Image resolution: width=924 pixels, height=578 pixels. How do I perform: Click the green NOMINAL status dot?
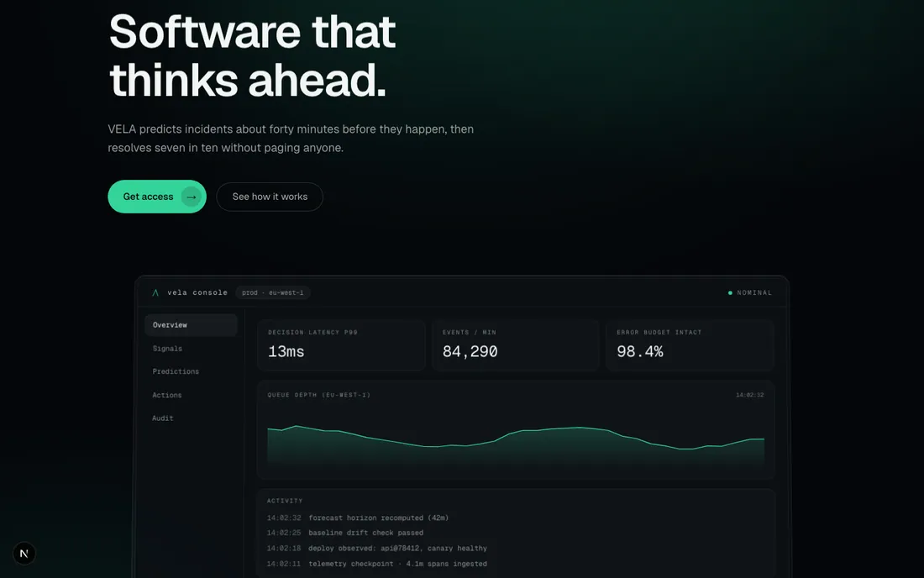click(x=730, y=293)
